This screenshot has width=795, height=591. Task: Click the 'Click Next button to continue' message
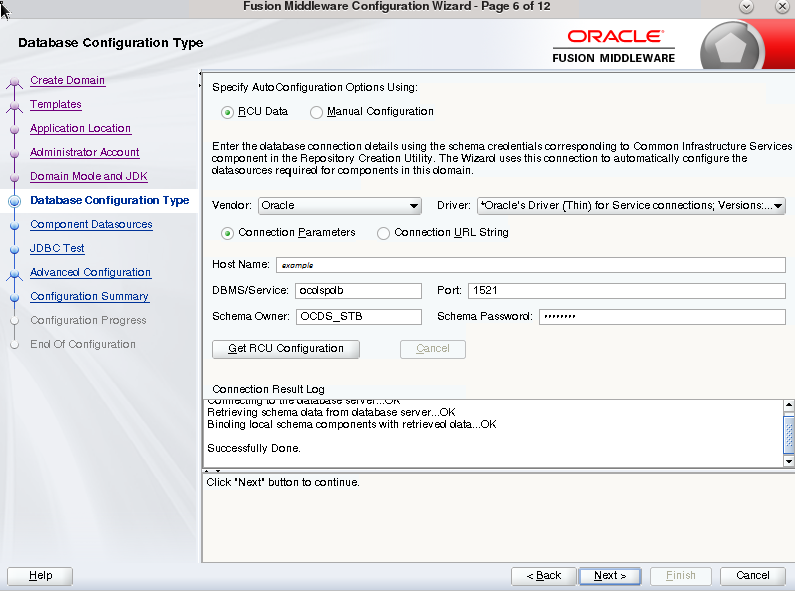(x=283, y=483)
